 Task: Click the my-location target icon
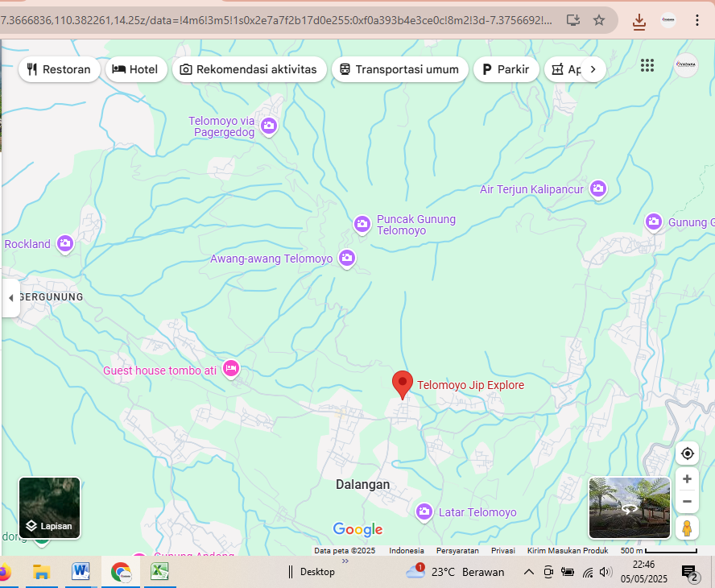coord(687,453)
